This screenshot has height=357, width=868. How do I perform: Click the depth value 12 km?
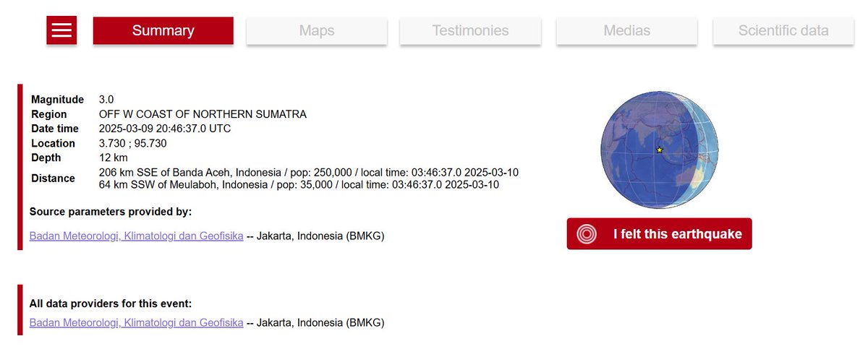coord(114,158)
